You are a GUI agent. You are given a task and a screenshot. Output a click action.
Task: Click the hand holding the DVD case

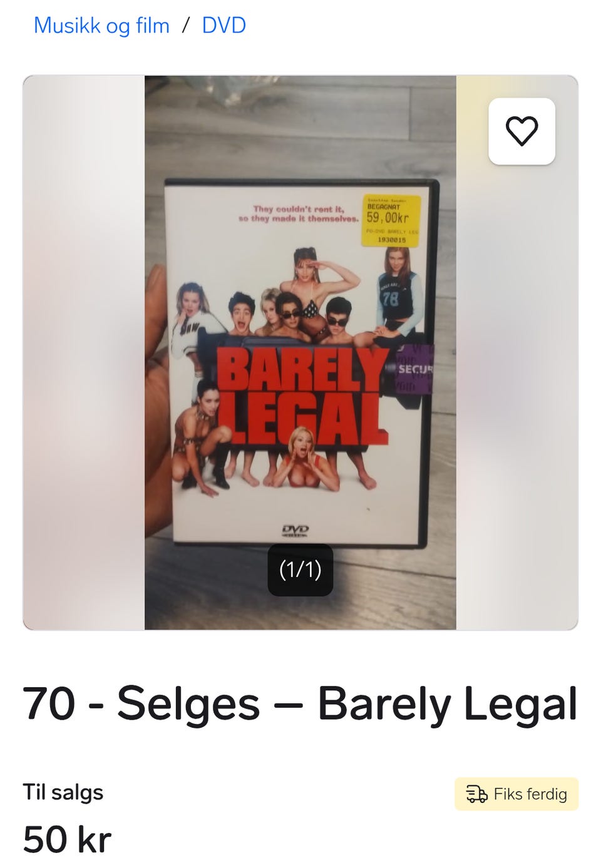tap(157, 401)
